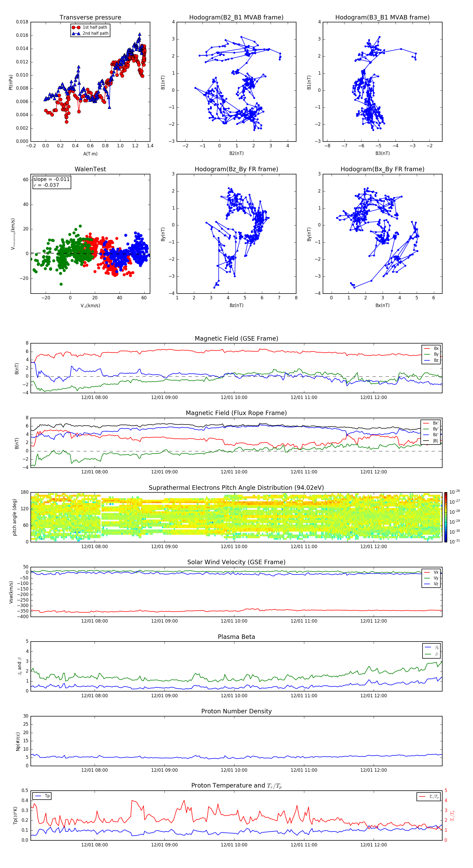Select the '1st half path' legend entry
This screenshot has height=868, width=473.
tap(90, 27)
